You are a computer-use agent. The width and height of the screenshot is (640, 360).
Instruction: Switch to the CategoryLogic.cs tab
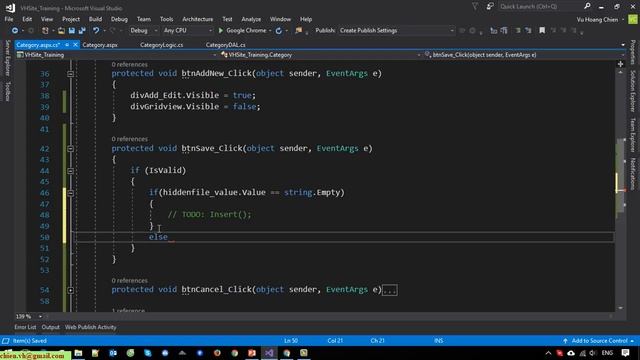tap(162, 45)
